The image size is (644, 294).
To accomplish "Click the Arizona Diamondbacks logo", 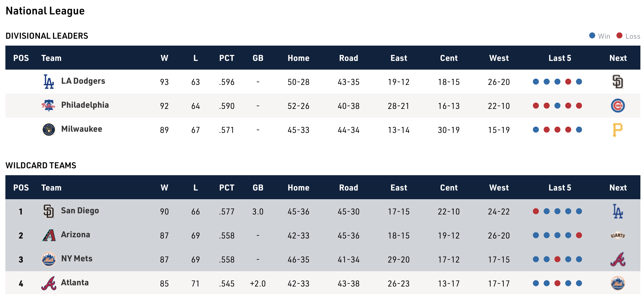I will click(49, 235).
